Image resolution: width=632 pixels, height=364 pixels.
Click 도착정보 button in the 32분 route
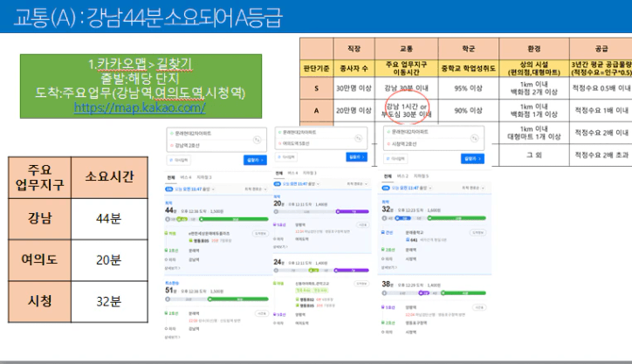(478, 232)
